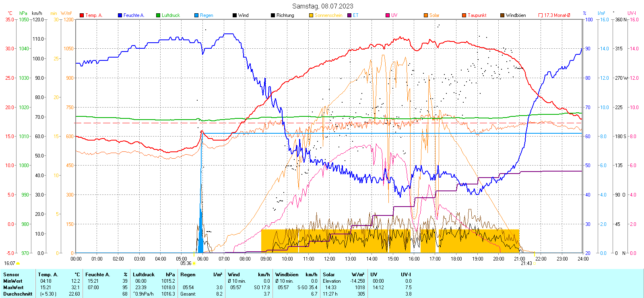Click the sun icon next to 16:07
Screen dimensions: 644x298
tap(18, 263)
